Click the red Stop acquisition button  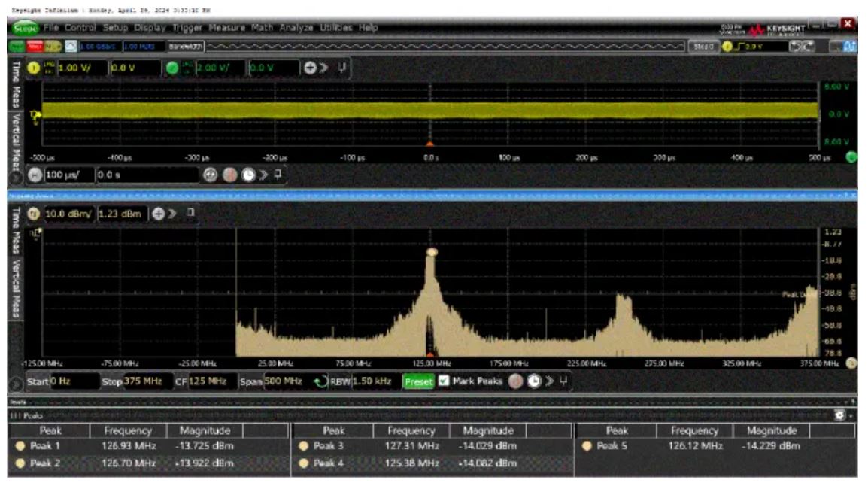click(35, 47)
